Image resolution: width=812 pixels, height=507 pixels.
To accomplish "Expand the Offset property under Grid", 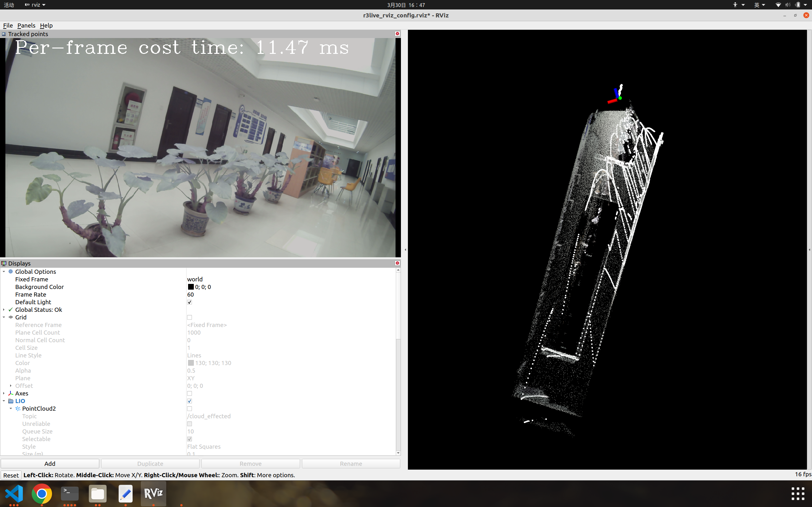I will 10,386.
